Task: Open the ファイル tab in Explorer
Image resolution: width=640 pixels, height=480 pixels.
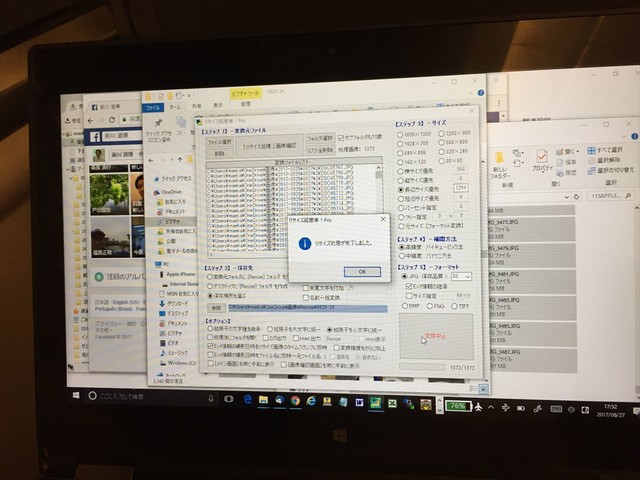Action: pyautogui.click(x=153, y=108)
